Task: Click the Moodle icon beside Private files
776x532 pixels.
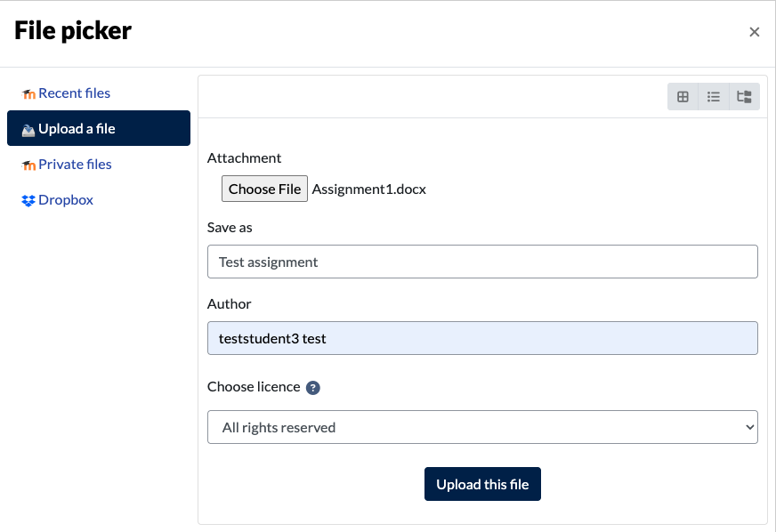Action: pos(28,165)
